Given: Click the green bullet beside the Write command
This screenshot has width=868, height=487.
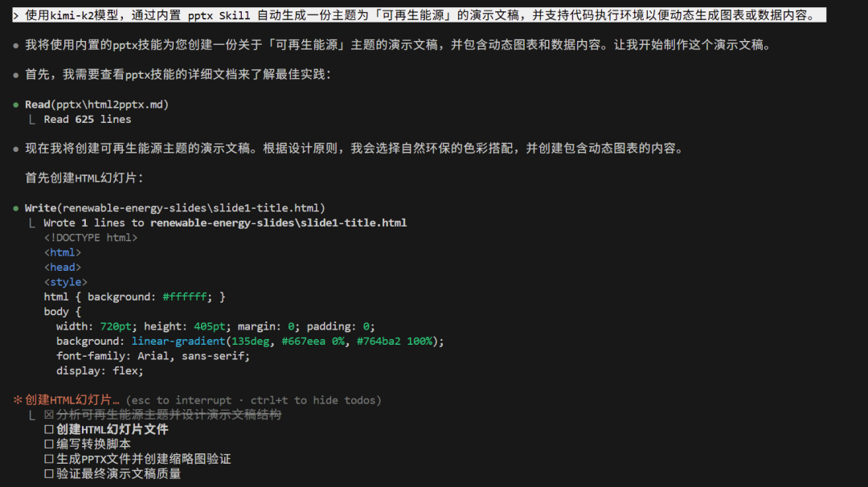Looking at the screenshot, I should 16,208.
